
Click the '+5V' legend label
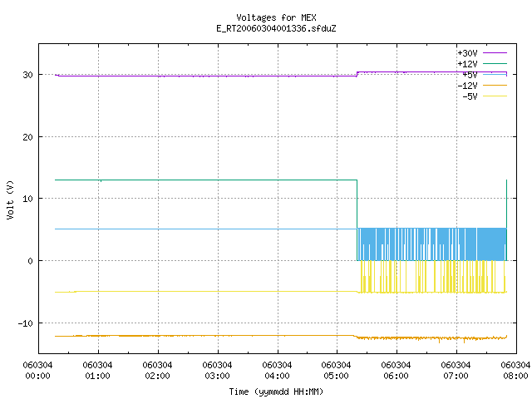tap(470, 75)
